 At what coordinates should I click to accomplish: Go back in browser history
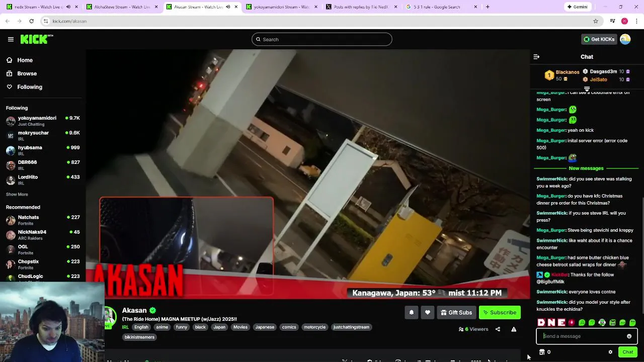click(7, 21)
